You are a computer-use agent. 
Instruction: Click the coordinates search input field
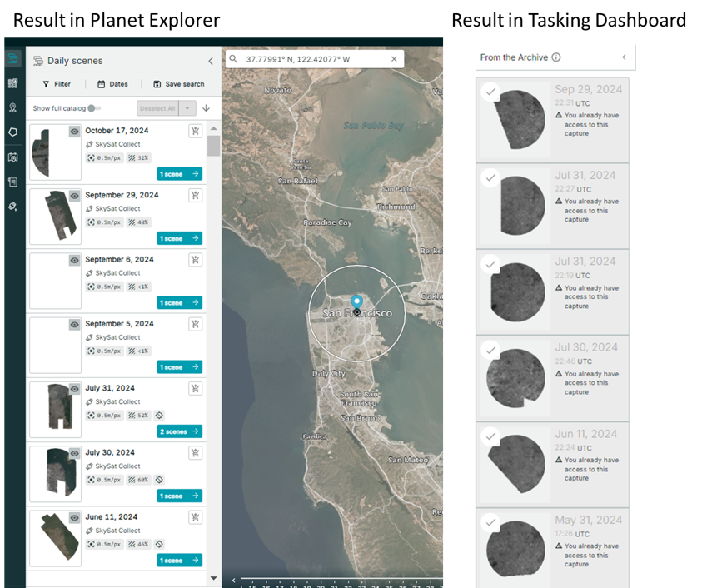[316, 59]
